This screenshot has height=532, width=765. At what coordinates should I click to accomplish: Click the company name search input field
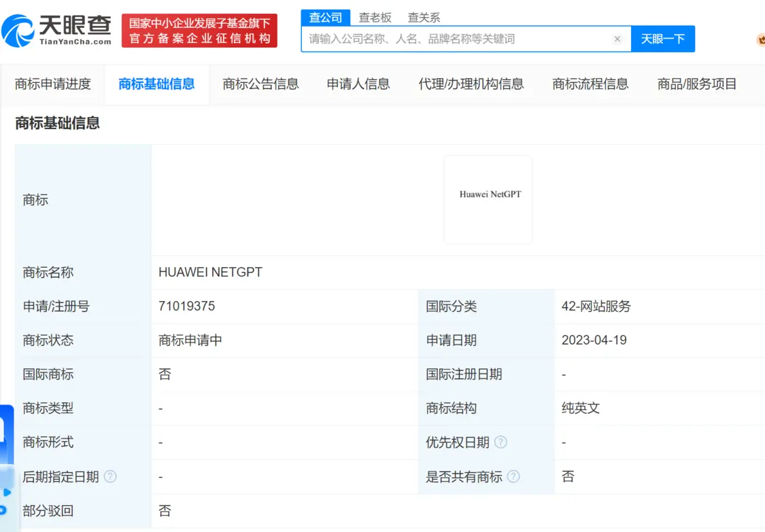pyautogui.click(x=456, y=39)
